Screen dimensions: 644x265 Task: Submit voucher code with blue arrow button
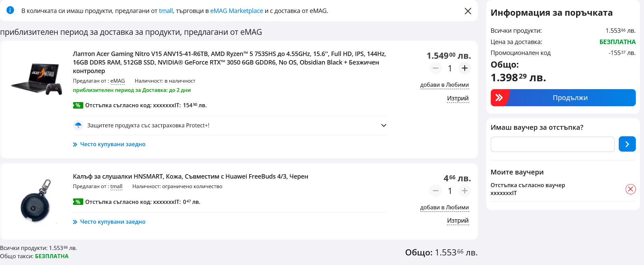coord(627,144)
